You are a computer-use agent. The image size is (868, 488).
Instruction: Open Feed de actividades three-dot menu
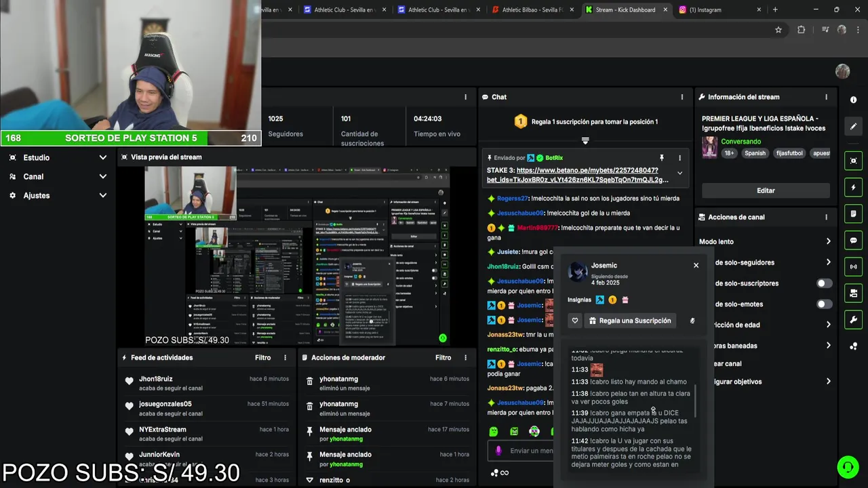(x=285, y=357)
